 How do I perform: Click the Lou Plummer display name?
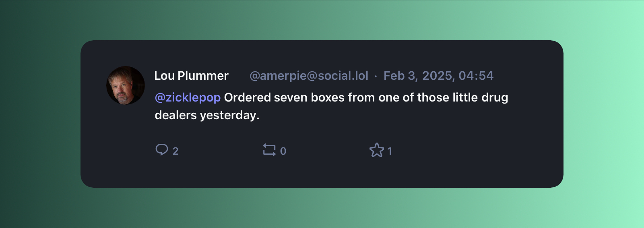point(191,76)
